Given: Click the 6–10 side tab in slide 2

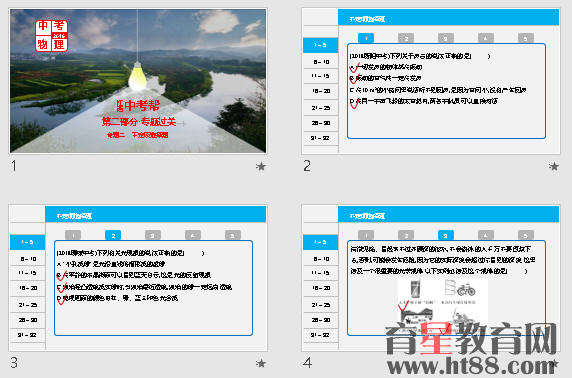Looking at the screenshot, I should pos(321,62).
